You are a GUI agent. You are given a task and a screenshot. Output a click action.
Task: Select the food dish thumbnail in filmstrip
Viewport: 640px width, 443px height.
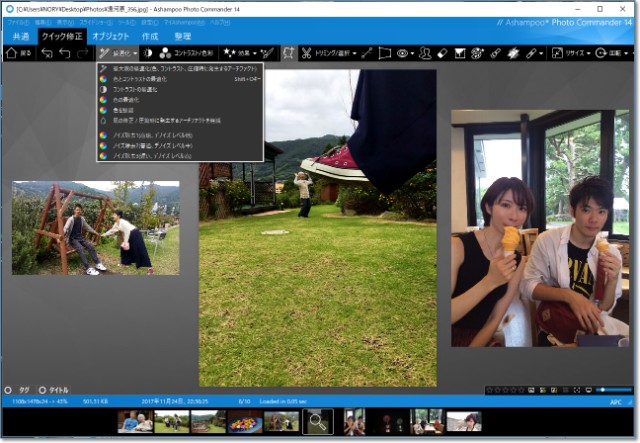(x=245, y=422)
